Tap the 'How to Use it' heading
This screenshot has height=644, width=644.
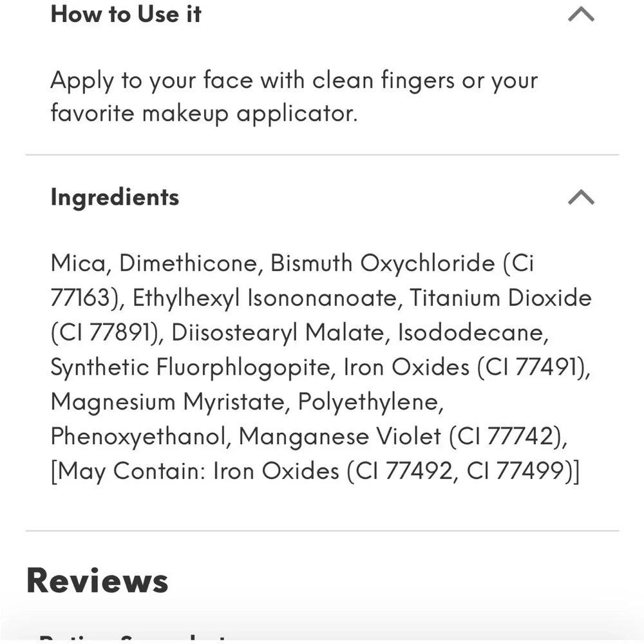[x=126, y=14]
